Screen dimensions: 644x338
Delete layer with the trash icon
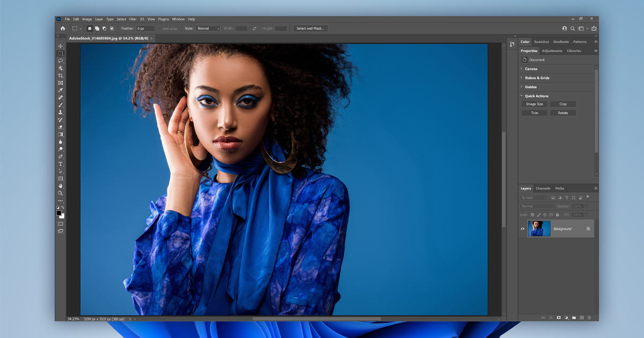589,317
